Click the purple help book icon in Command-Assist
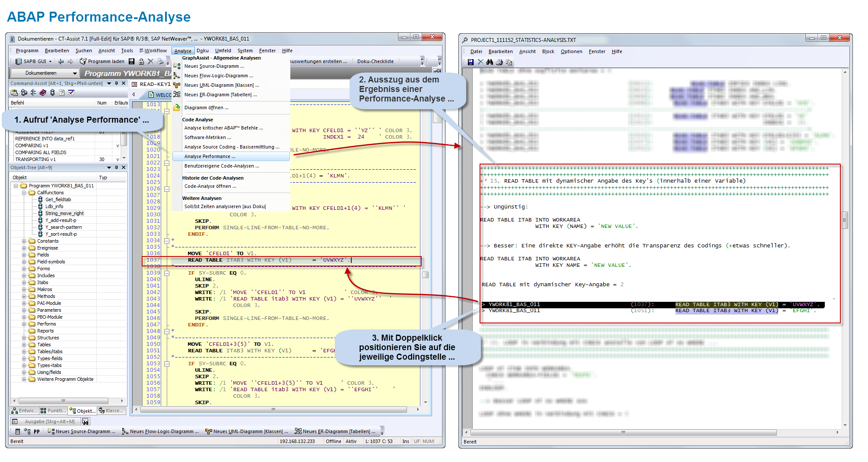Image resolution: width=868 pixels, height=462 pixels. 43,93
